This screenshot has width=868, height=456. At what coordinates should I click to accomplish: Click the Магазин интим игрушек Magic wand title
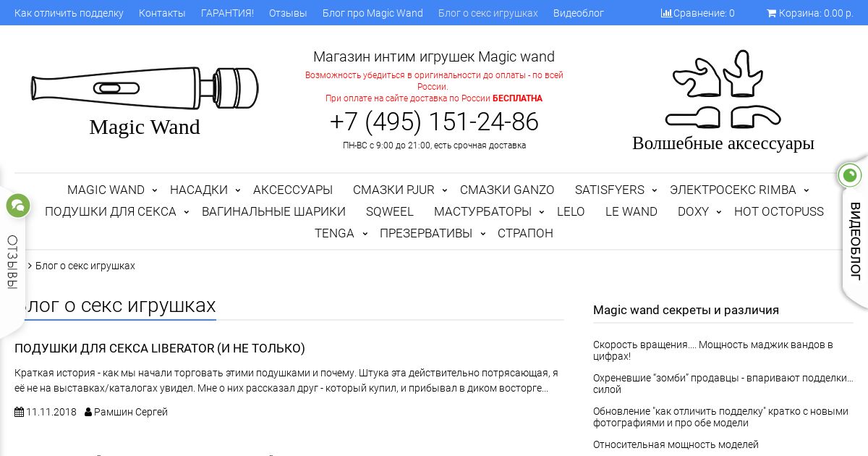click(434, 56)
